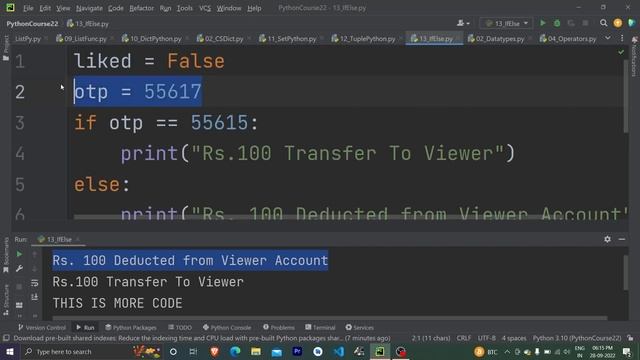640x360 pixels.
Task: Open Version Control tool window
Action: tap(42, 327)
